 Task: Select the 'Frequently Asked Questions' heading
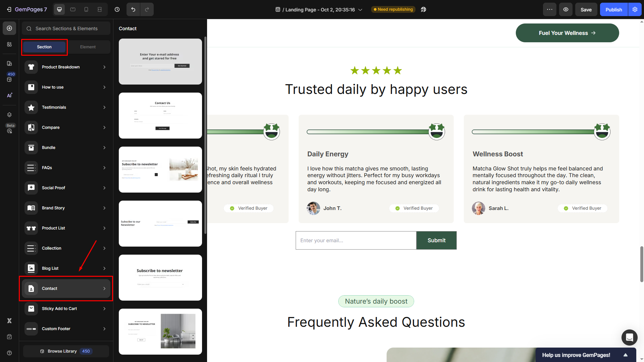click(376, 322)
